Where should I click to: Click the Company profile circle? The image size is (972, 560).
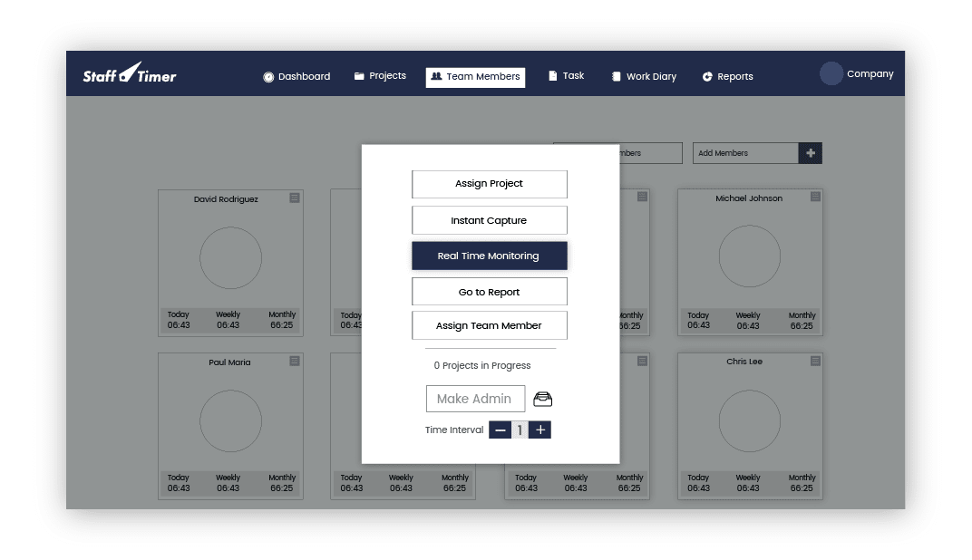click(831, 73)
